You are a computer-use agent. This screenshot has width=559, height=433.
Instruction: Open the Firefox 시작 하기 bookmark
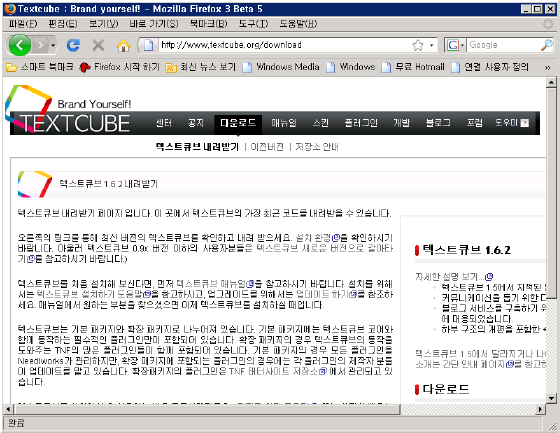coord(119,67)
